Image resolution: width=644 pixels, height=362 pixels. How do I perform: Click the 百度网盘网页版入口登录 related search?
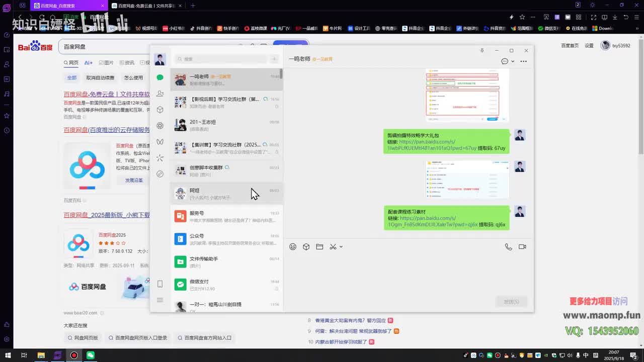(x=137, y=338)
